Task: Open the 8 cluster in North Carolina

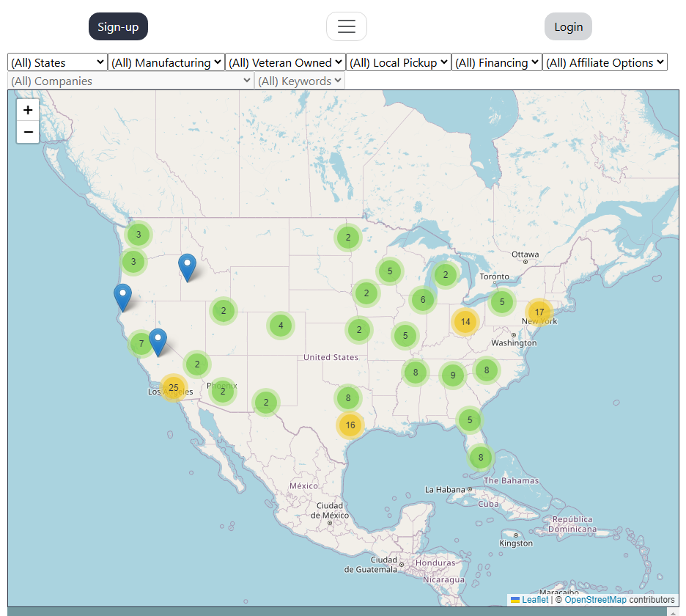Action: click(487, 370)
